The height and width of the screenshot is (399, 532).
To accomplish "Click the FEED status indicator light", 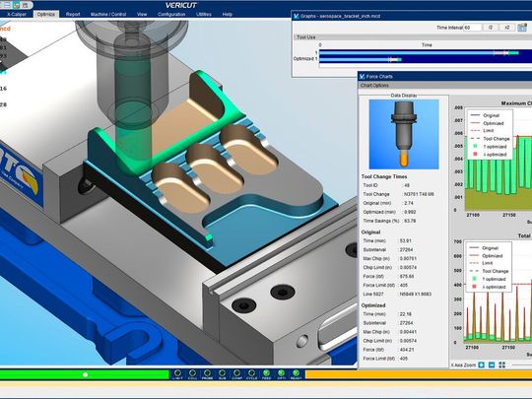I will click(x=266, y=373).
